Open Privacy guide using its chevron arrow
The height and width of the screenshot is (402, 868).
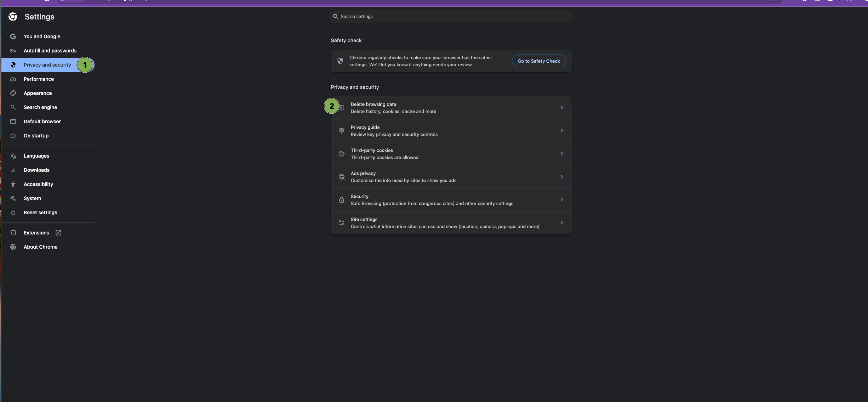[562, 131]
